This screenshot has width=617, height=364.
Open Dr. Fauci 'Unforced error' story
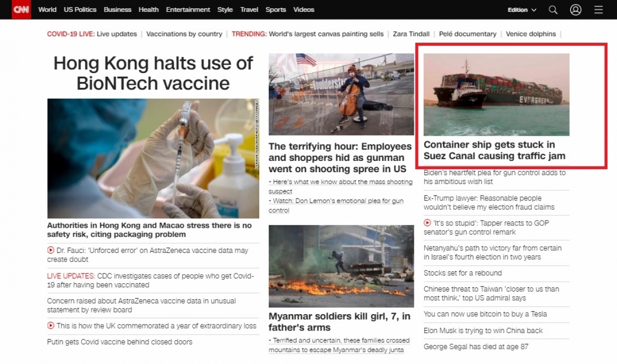[x=148, y=255]
